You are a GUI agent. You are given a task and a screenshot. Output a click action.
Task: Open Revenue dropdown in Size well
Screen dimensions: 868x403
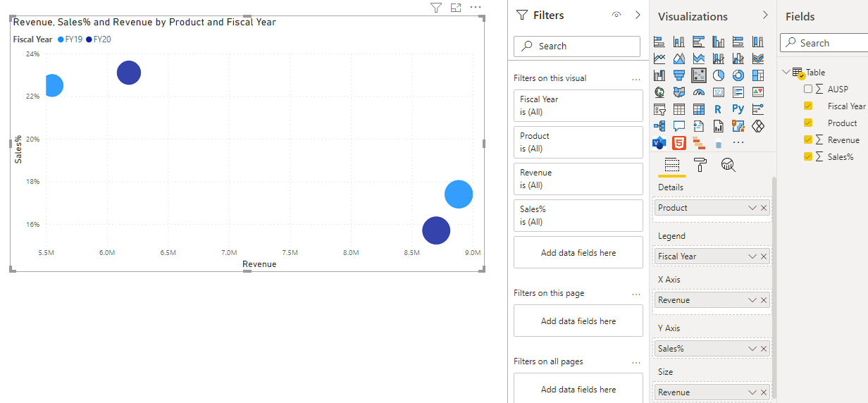click(x=752, y=392)
